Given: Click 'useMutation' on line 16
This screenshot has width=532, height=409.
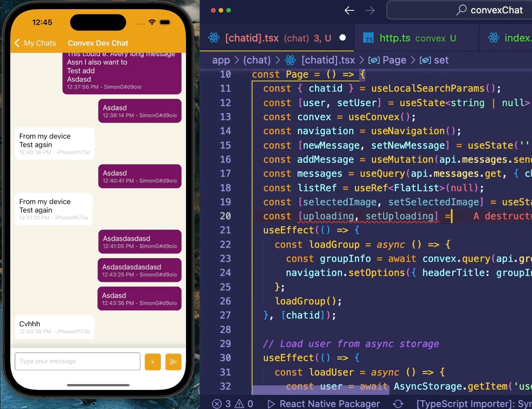Looking at the screenshot, I should 402,159.
